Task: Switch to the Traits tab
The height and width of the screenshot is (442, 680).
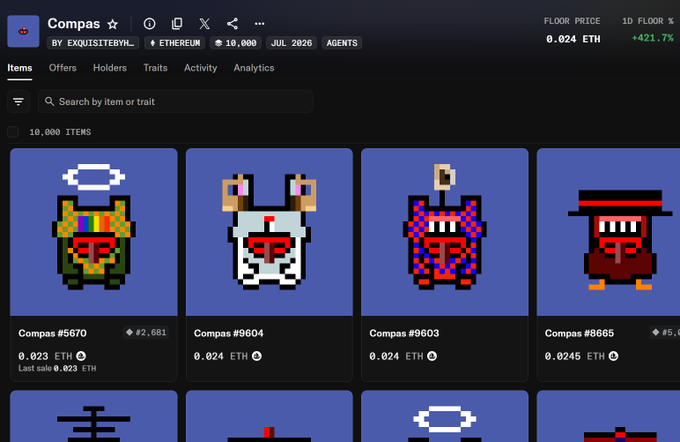Action: point(155,68)
